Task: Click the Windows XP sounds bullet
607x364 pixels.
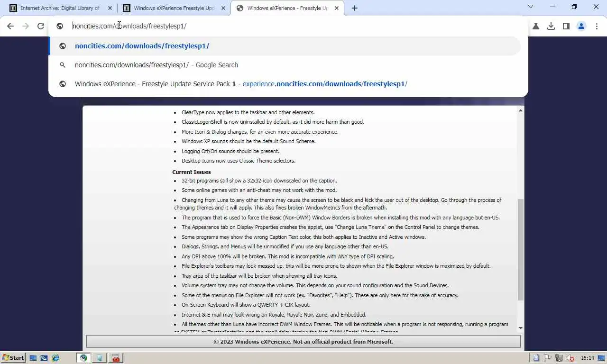Action: click(248, 141)
